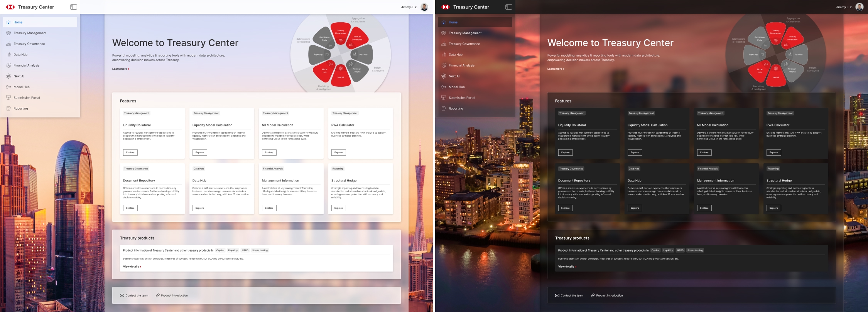Toggle the sidebar panel in the dark theme header
The width and height of the screenshot is (868, 312).
[x=509, y=7]
